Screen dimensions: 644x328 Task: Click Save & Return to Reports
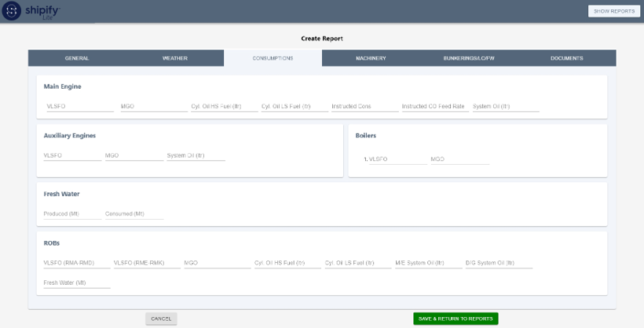(456, 319)
